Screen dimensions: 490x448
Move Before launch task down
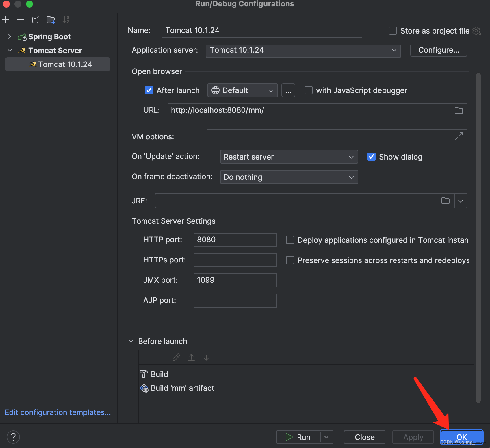tap(206, 357)
